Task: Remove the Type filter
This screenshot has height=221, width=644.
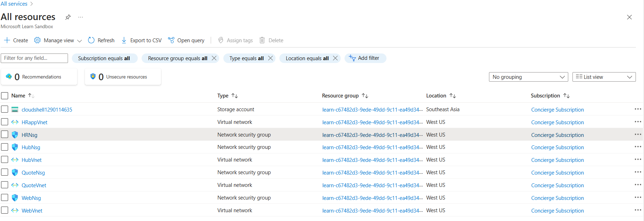Action: (270, 58)
